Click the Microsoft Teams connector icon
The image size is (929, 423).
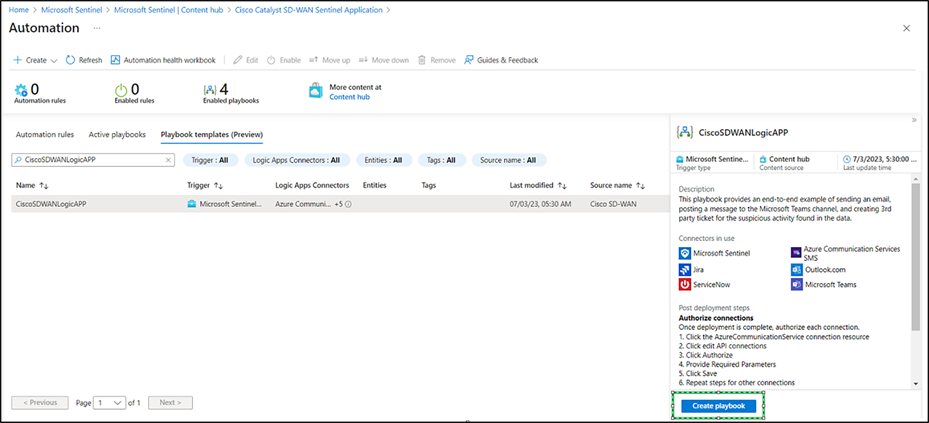[796, 284]
